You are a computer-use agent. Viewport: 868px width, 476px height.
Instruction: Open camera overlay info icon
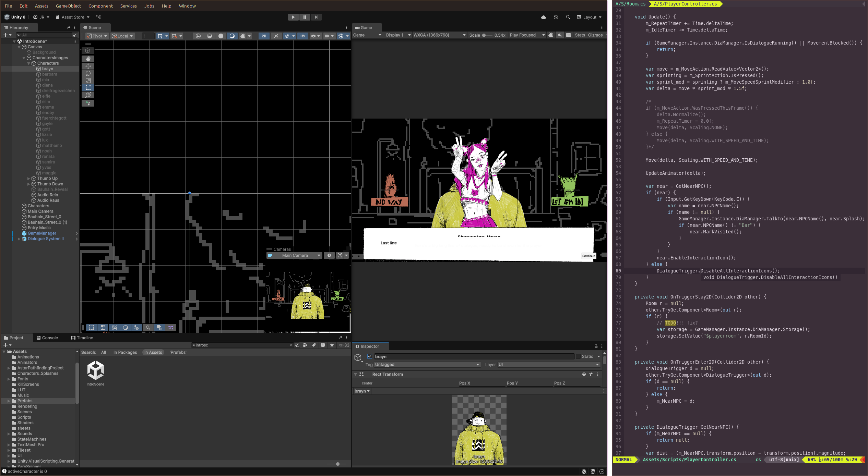329,255
